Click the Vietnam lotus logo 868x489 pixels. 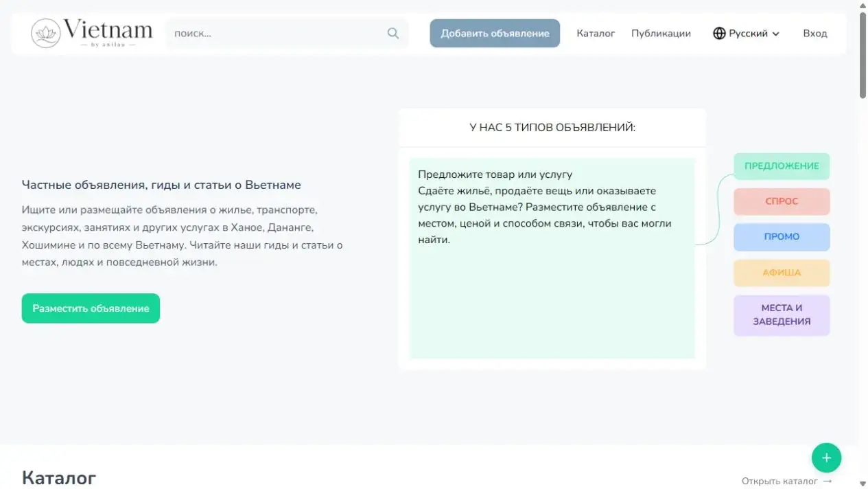[x=91, y=33]
